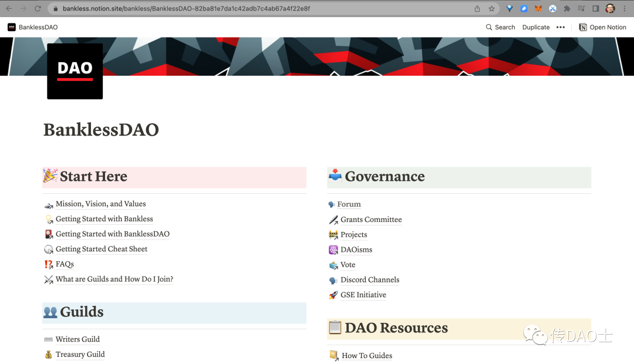Screen dimensions: 634x364
Task: Open the browser side panel icon
Action: tap(596, 8)
